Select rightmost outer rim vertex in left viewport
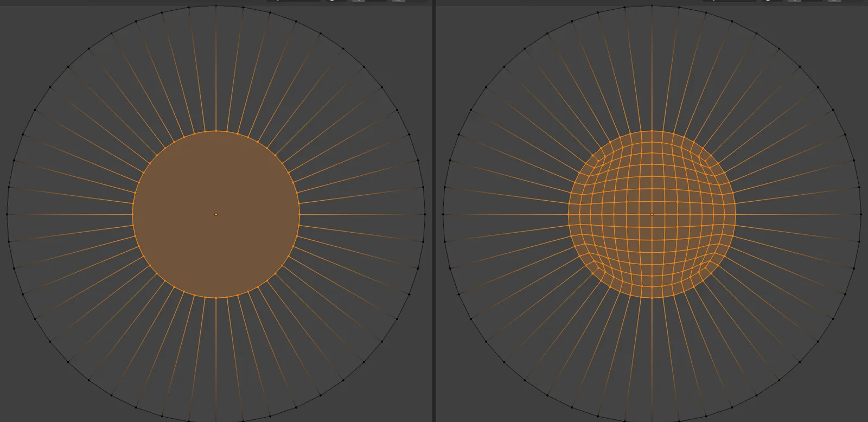Viewport: 868px width, 422px height. coord(425,214)
